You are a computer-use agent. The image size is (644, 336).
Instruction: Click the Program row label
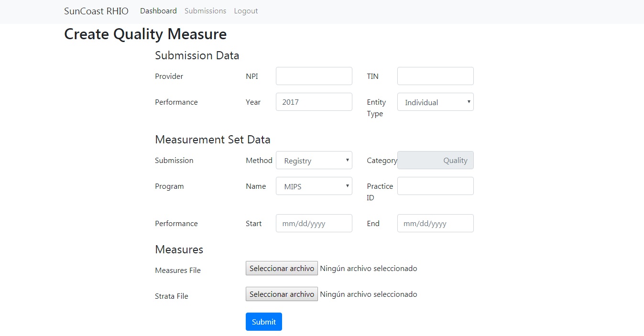click(169, 186)
